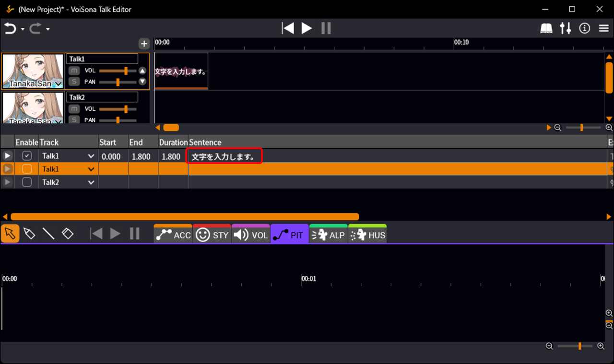This screenshot has height=364, width=614.
Task: Add a new track with plus button
Action: pyautogui.click(x=144, y=44)
